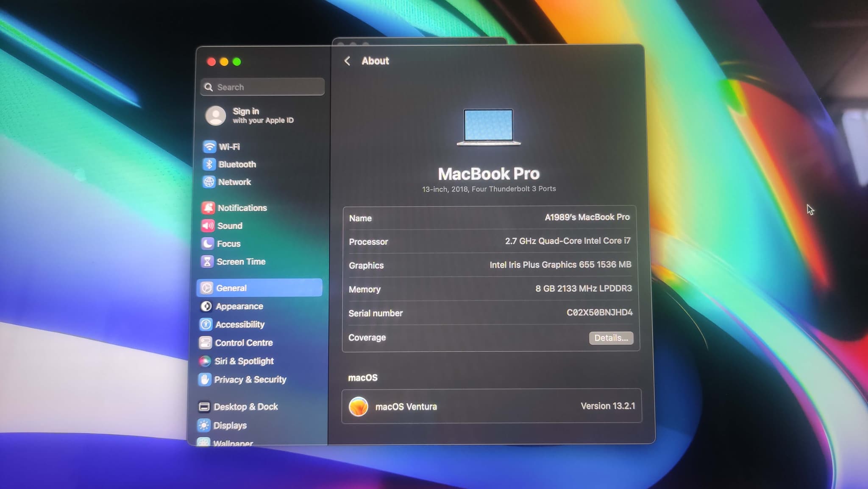Click the Memory row label
Screen dimensions: 868x489
point(364,290)
